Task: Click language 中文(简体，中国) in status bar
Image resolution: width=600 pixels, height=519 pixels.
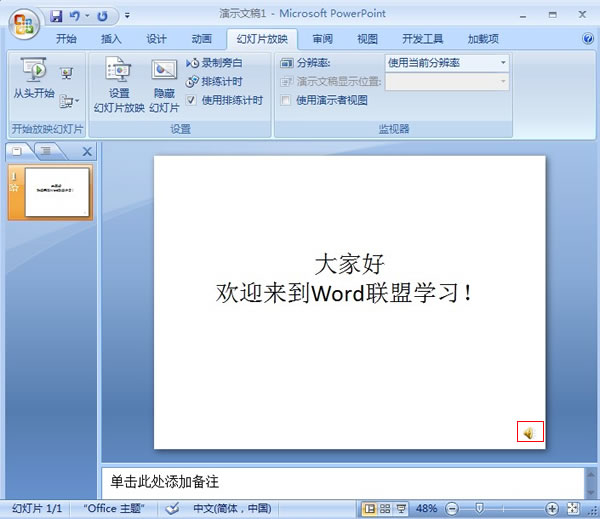Action: (232, 509)
